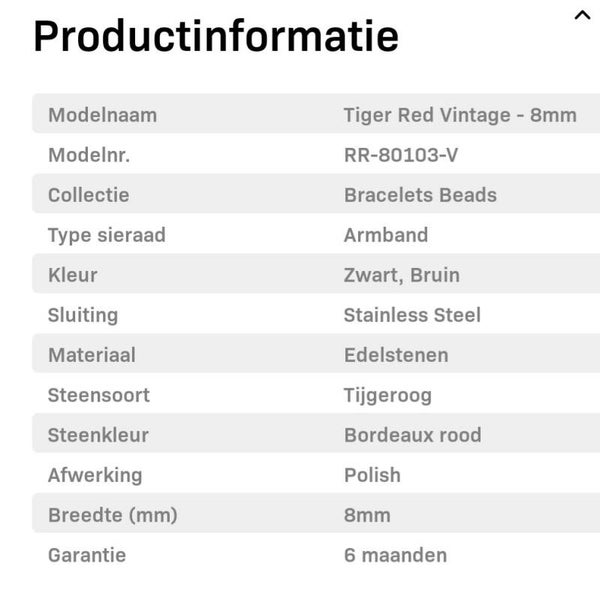Select the Tijgeroog stone type value
This screenshot has width=600, height=614.
[388, 395]
